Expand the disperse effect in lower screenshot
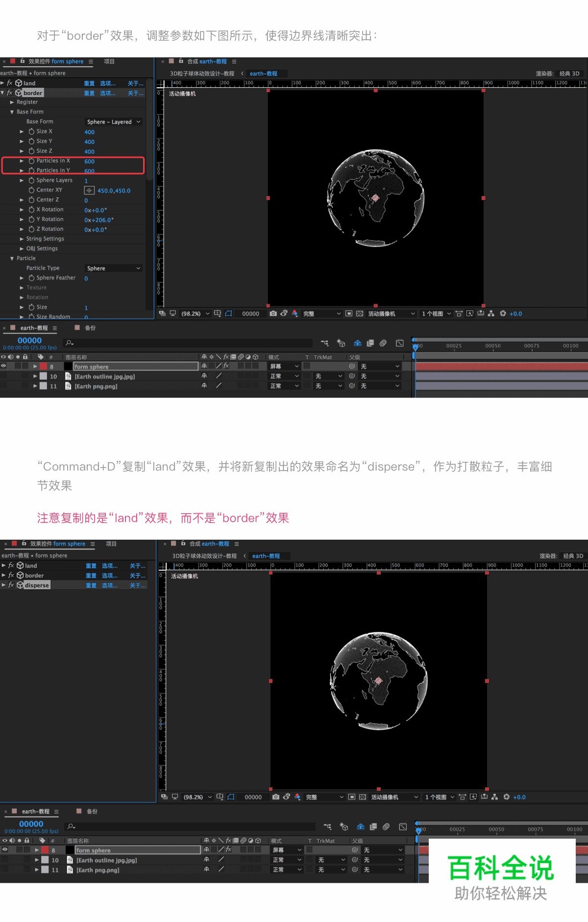This screenshot has height=922, width=588. [x=4, y=585]
